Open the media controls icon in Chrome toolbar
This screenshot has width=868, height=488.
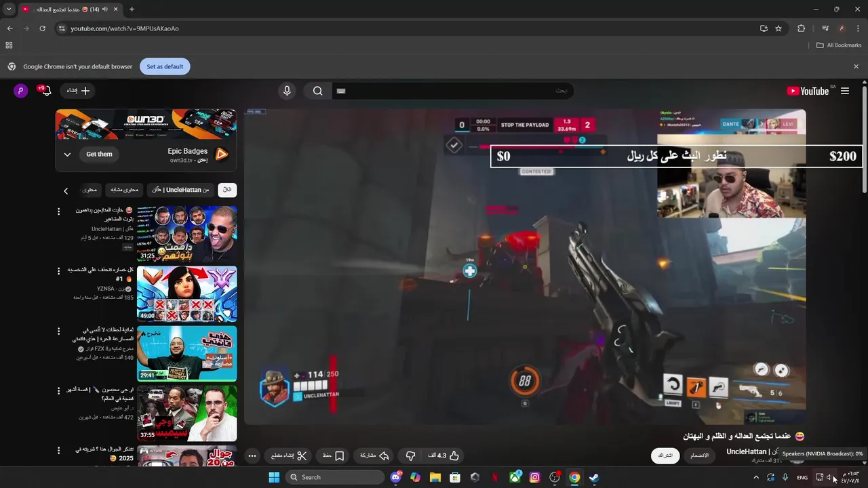pos(825,28)
